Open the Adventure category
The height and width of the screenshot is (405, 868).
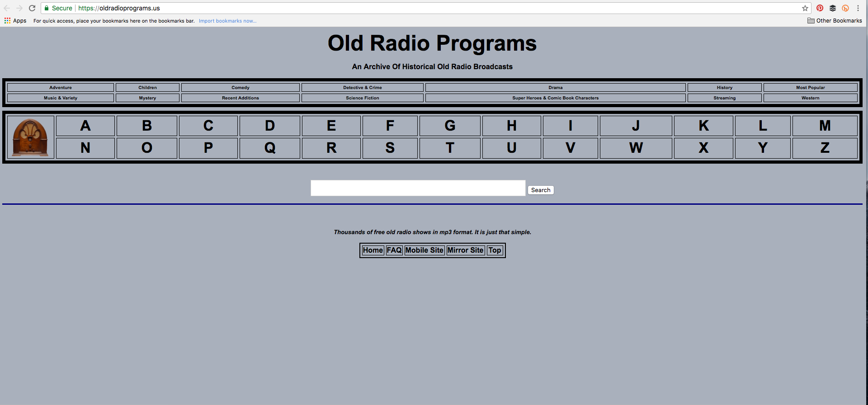61,88
